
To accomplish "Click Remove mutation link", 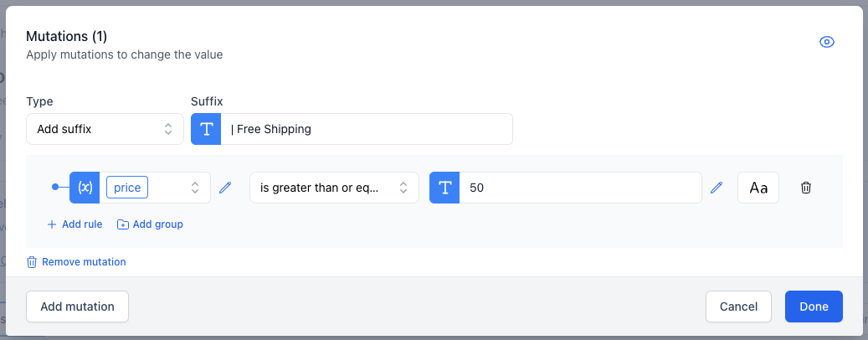I will (x=76, y=262).
